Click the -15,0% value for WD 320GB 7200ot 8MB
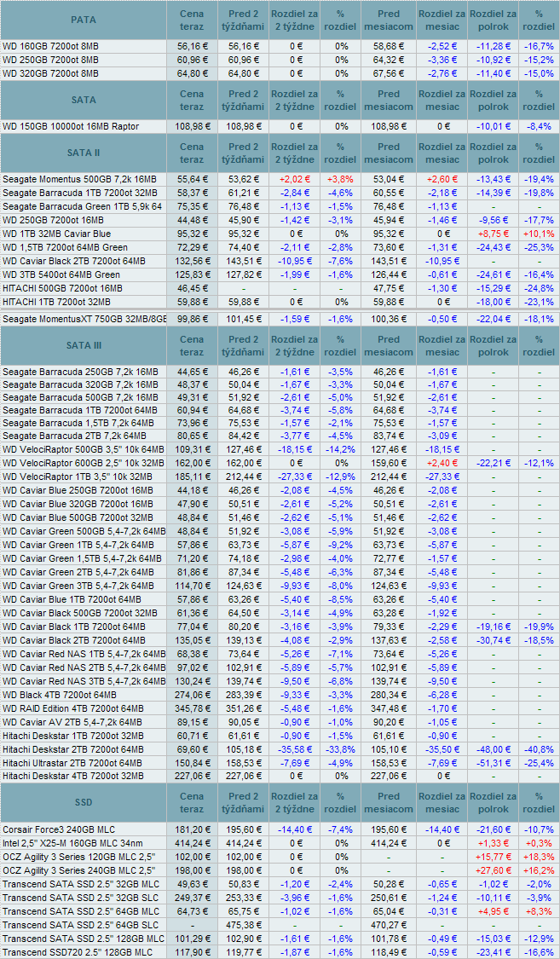 tap(540, 73)
